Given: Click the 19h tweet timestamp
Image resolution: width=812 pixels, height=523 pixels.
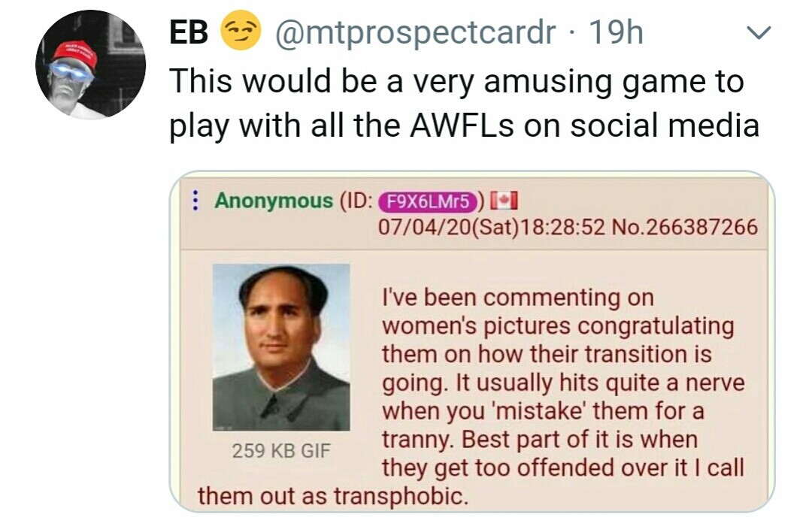Looking at the screenshot, I should 616,32.
